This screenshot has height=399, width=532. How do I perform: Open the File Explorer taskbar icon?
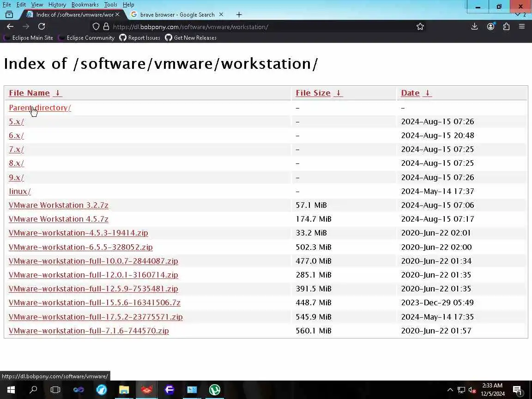point(124,389)
